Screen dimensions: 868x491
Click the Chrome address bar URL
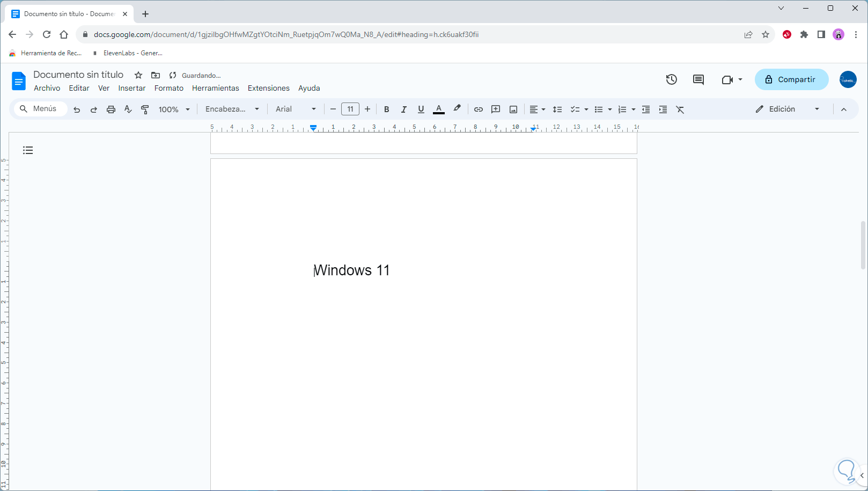[x=286, y=34]
